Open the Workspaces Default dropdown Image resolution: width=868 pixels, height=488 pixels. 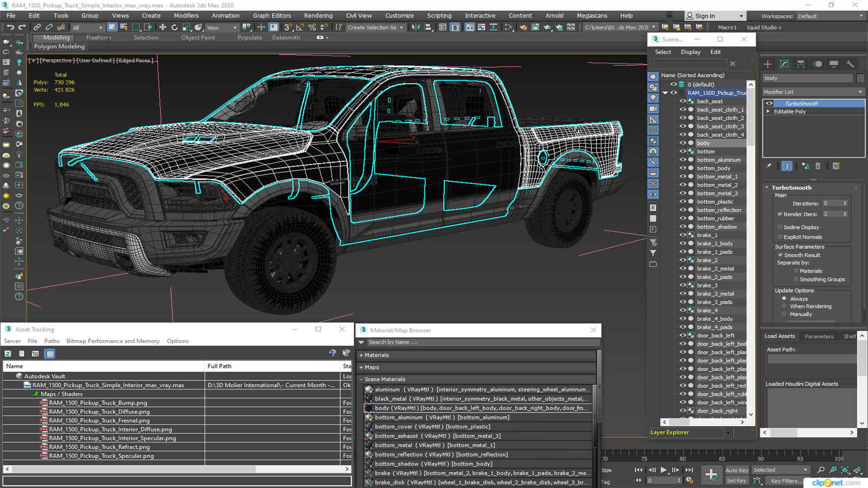[830, 16]
